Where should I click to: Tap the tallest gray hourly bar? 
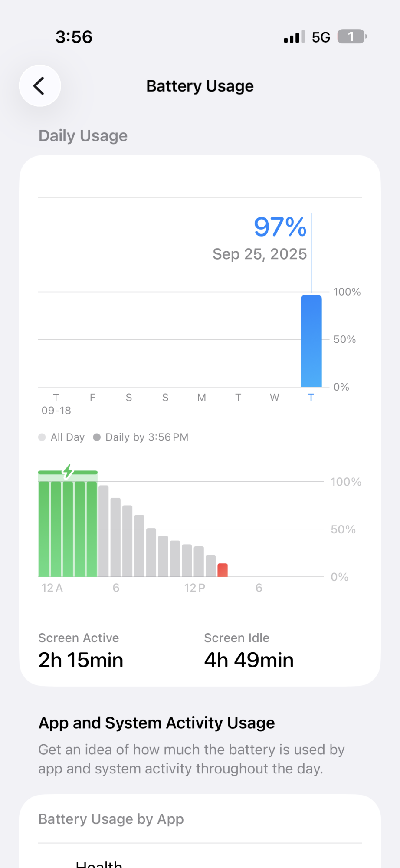click(x=103, y=531)
